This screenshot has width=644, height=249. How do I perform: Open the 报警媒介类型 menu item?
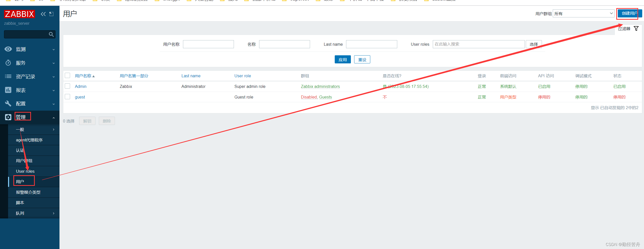34,192
